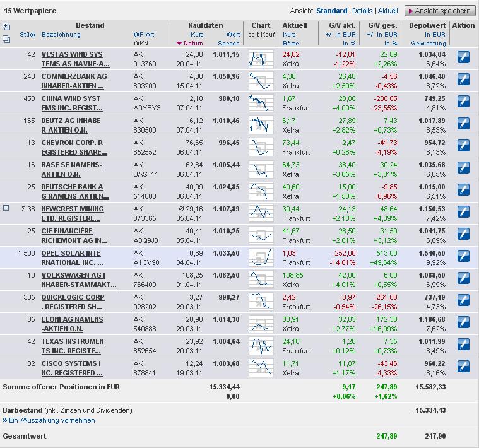Open the Leoni AG chart thumbnail
The height and width of the screenshot is (448, 479).
click(x=261, y=324)
